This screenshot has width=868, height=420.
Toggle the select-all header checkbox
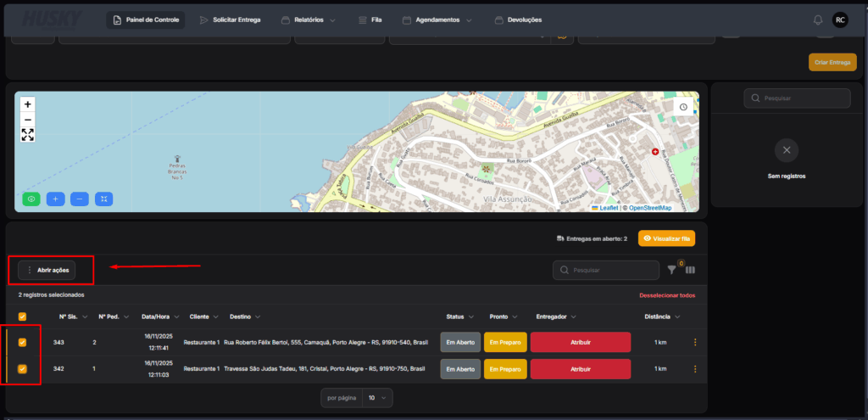point(23,316)
